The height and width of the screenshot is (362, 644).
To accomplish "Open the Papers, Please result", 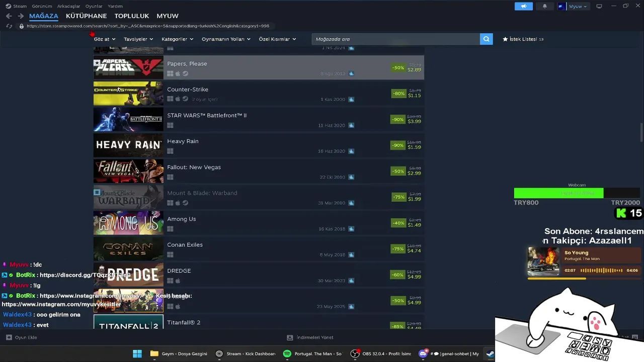I will point(259,67).
